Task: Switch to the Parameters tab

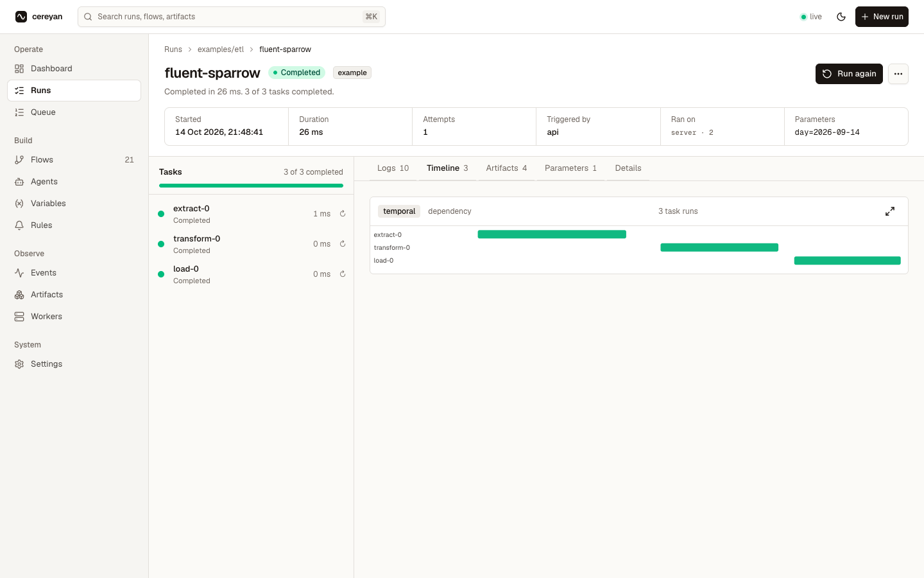Action: click(570, 168)
